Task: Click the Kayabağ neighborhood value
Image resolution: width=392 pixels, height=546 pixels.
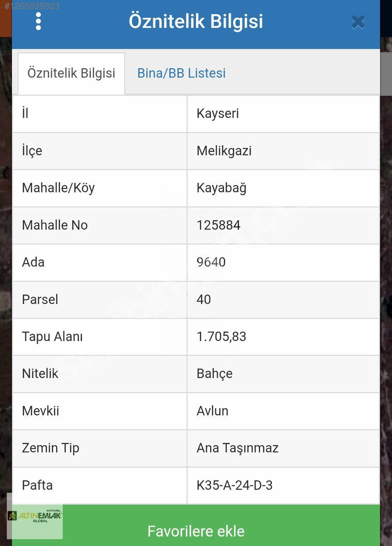Action: tap(221, 188)
